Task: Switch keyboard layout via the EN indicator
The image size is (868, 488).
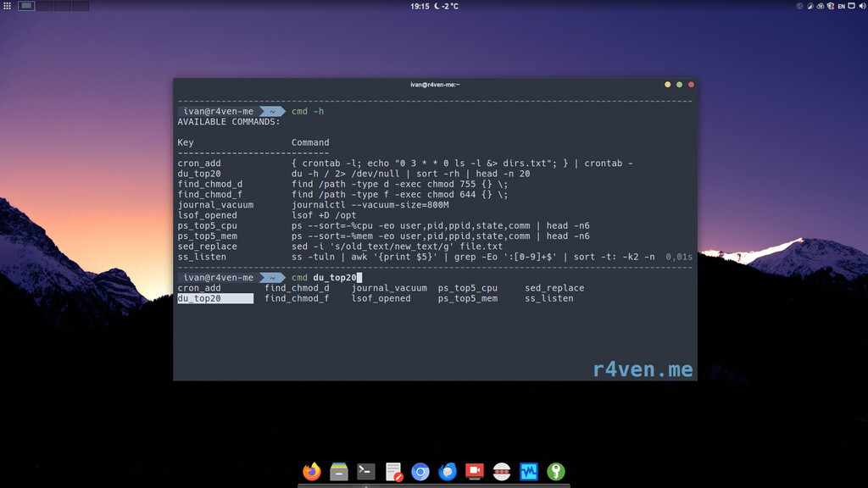Action: tap(841, 6)
